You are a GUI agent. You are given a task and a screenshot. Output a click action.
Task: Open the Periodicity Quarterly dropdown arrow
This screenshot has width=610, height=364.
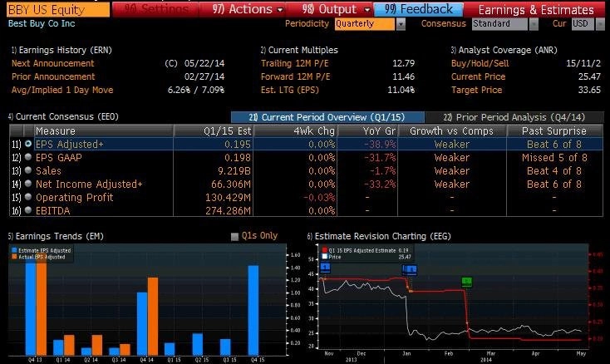[401, 24]
